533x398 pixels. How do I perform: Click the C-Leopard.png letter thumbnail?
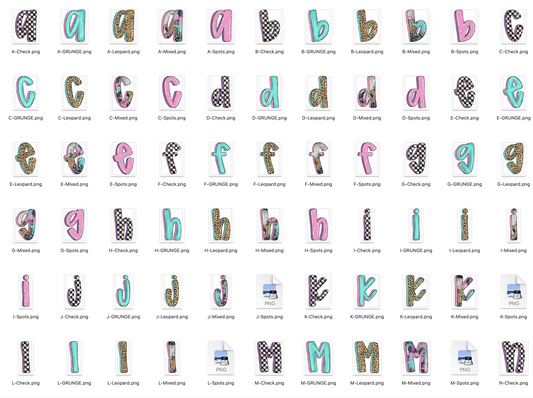[74, 92]
